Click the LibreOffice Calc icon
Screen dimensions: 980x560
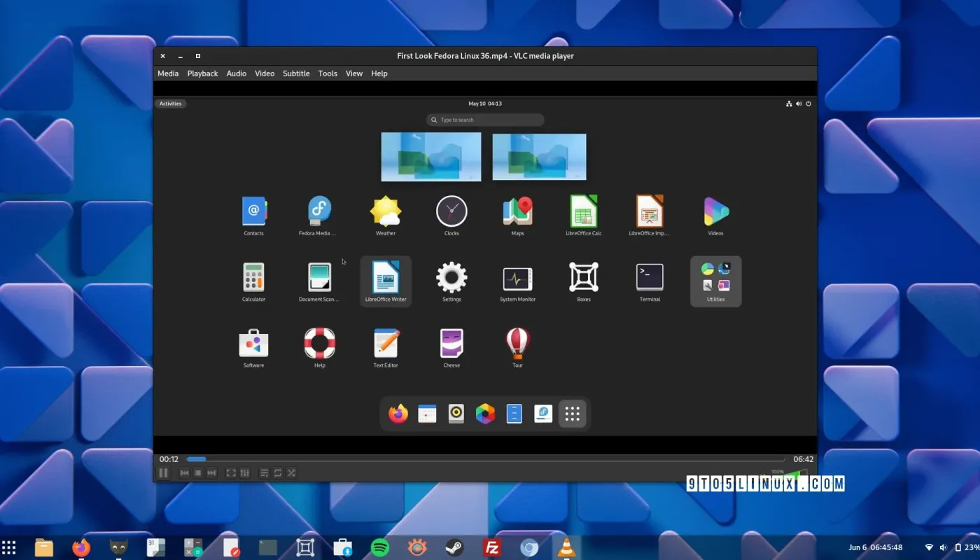584,211
